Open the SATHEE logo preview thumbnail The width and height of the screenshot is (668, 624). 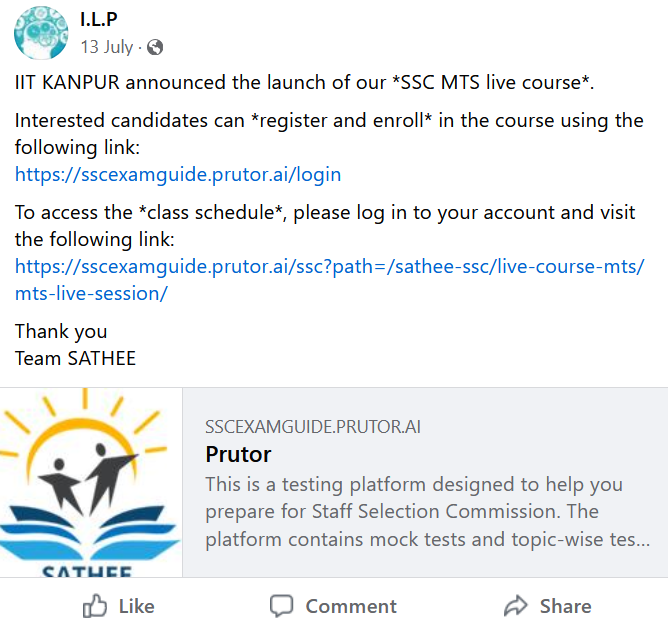pyautogui.click(x=91, y=482)
